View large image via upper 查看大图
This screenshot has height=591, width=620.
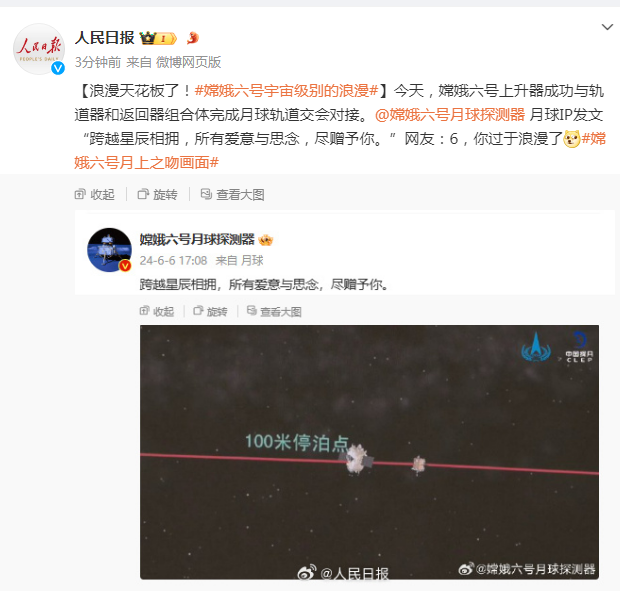(x=232, y=194)
